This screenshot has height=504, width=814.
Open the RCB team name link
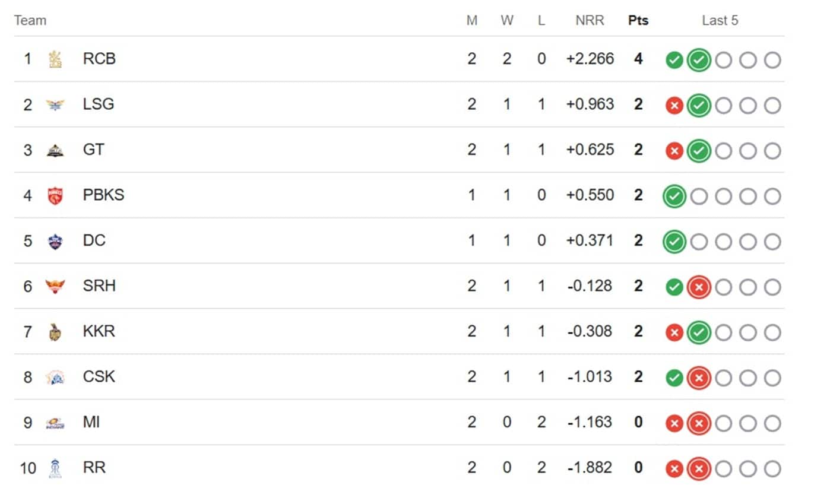pos(99,59)
